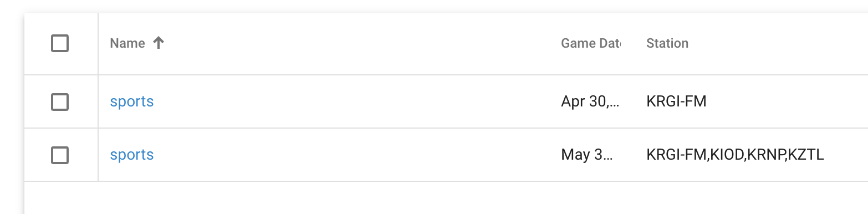Sort by the Game Date column header

[591, 43]
